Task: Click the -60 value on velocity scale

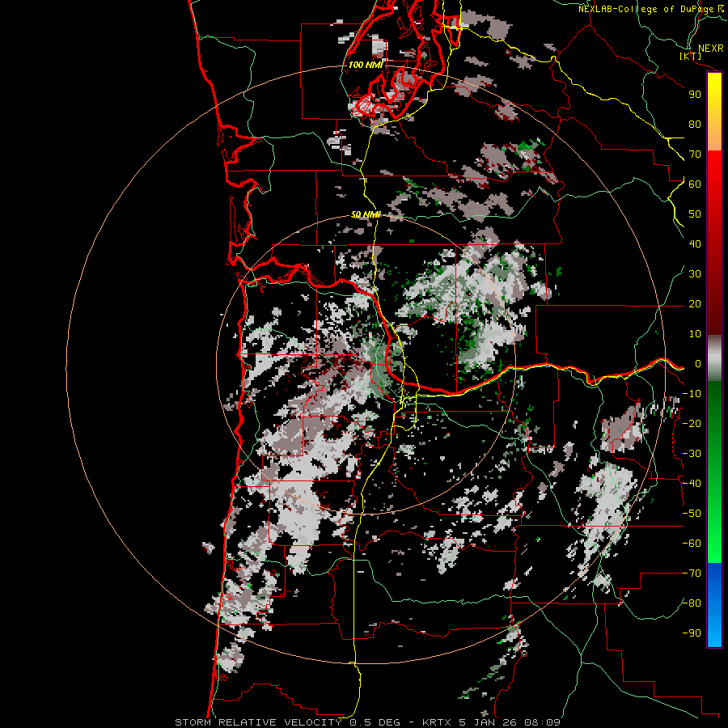Action: (x=692, y=544)
